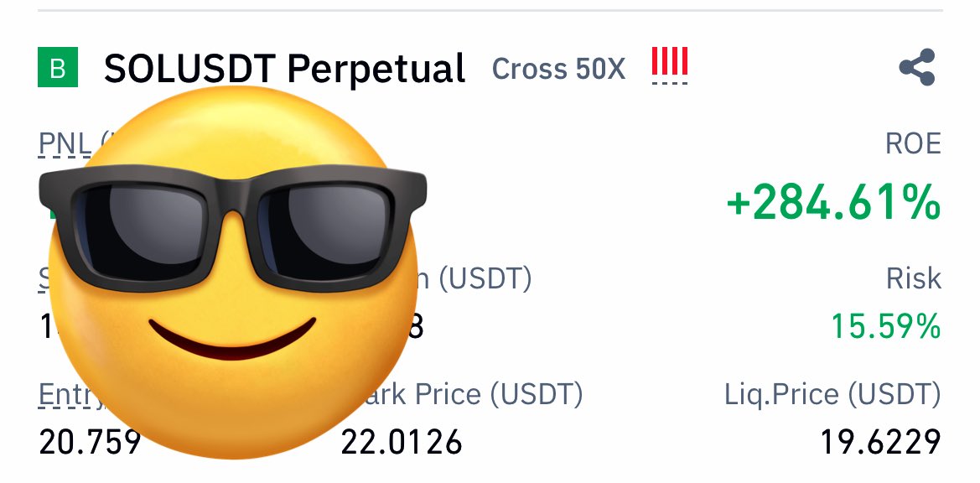Tap the smiling mouth of the emoji

point(232,339)
